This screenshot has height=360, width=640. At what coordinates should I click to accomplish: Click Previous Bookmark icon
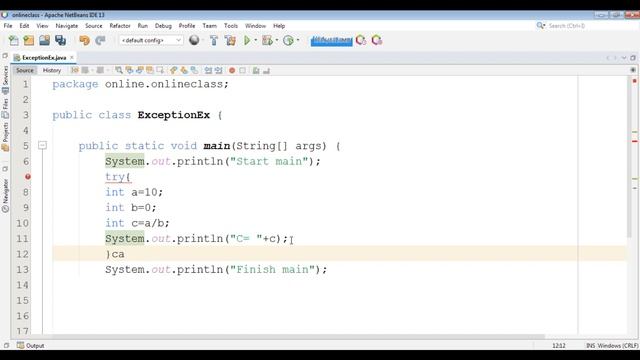coord(174,71)
